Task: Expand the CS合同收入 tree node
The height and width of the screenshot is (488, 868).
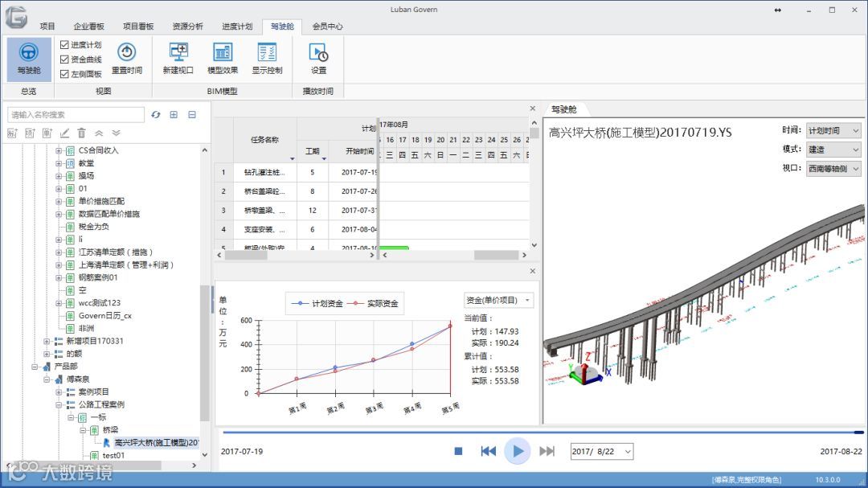Action: point(58,150)
